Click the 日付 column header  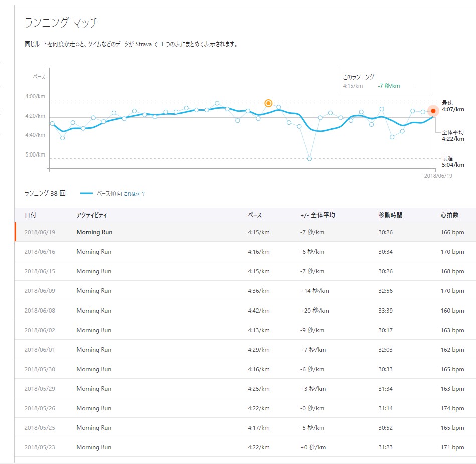30,215
